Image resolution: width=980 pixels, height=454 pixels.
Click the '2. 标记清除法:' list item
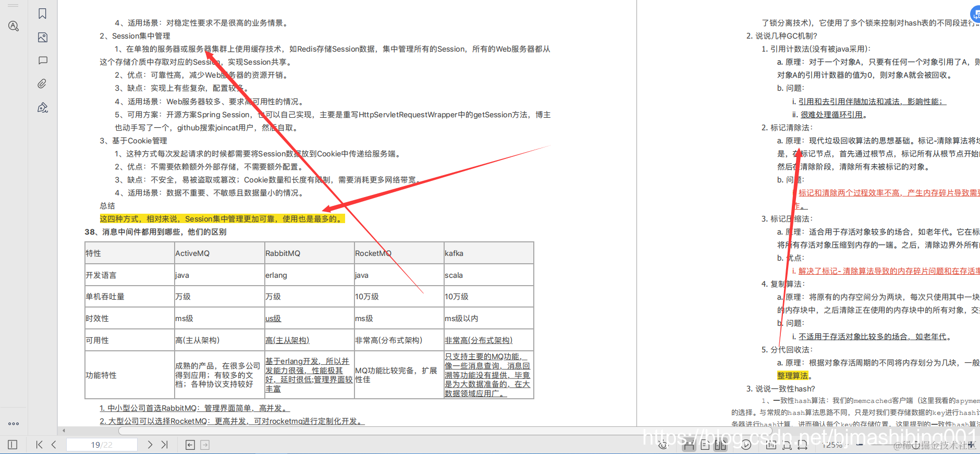pyautogui.click(x=787, y=128)
